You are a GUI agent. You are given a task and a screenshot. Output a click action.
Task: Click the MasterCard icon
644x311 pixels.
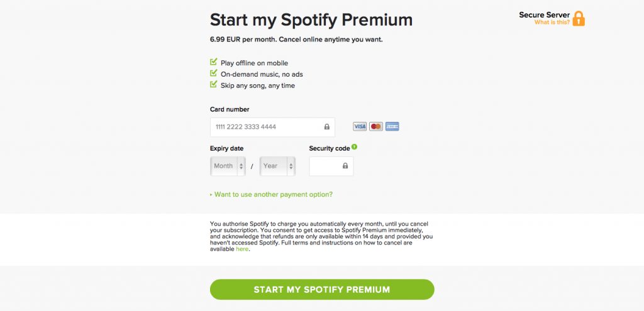click(x=376, y=126)
